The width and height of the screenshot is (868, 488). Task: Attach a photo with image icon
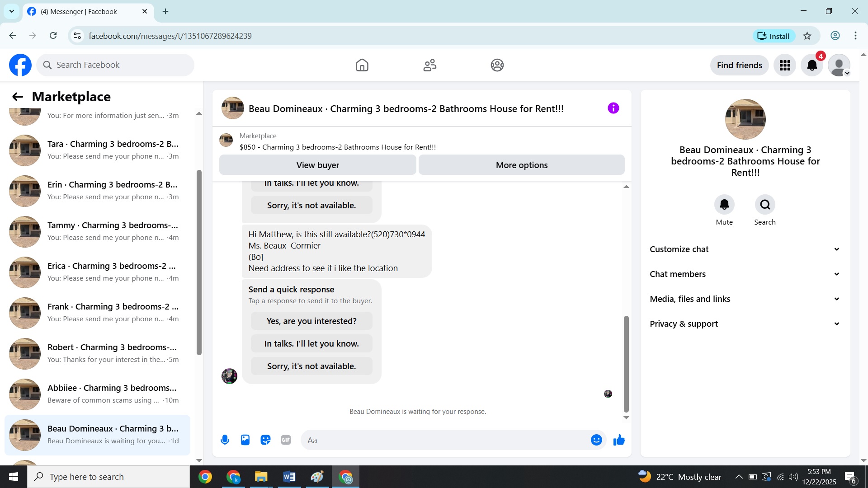pos(245,440)
